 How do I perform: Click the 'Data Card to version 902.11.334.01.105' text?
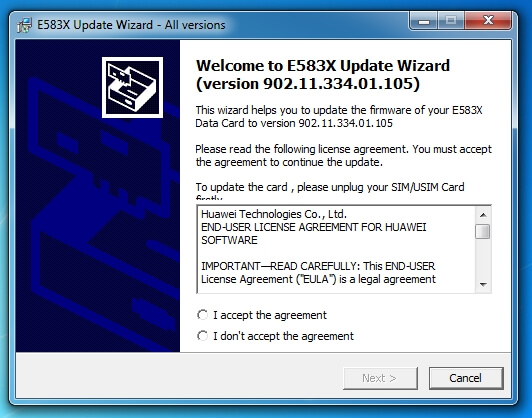(294, 123)
